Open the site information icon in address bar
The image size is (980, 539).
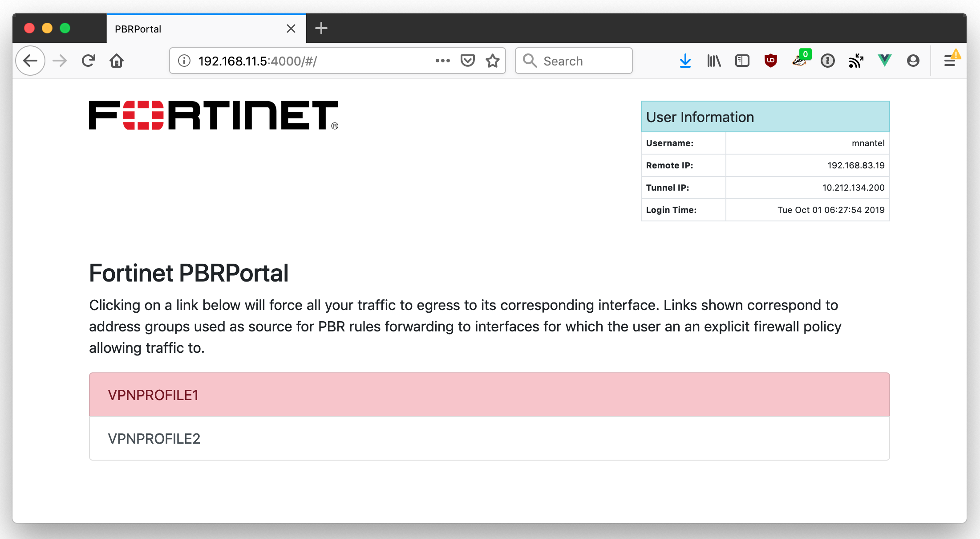tap(184, 61)
